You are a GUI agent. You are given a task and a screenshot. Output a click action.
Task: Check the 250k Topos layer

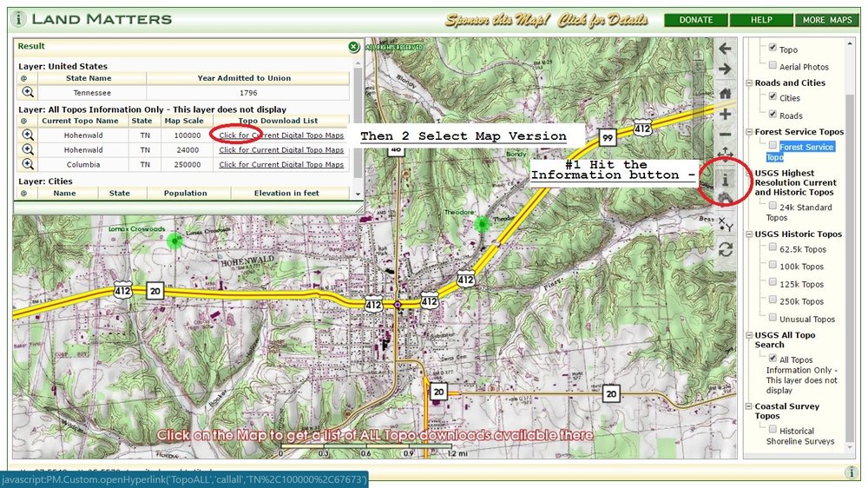[x=773, y=300]
